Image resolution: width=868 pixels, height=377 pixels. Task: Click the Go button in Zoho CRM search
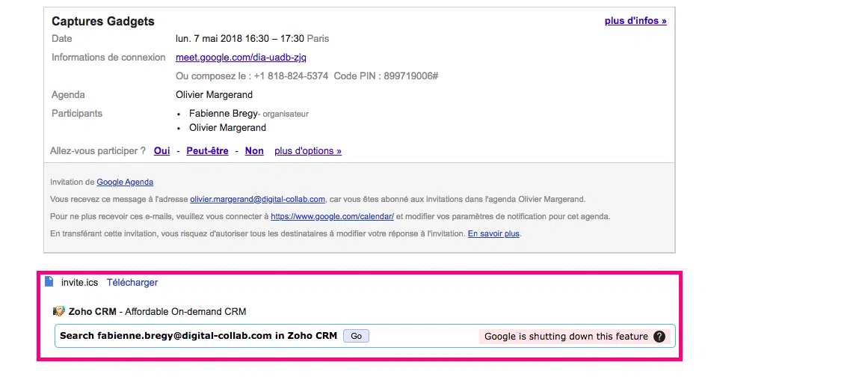[x=356, y=336]
